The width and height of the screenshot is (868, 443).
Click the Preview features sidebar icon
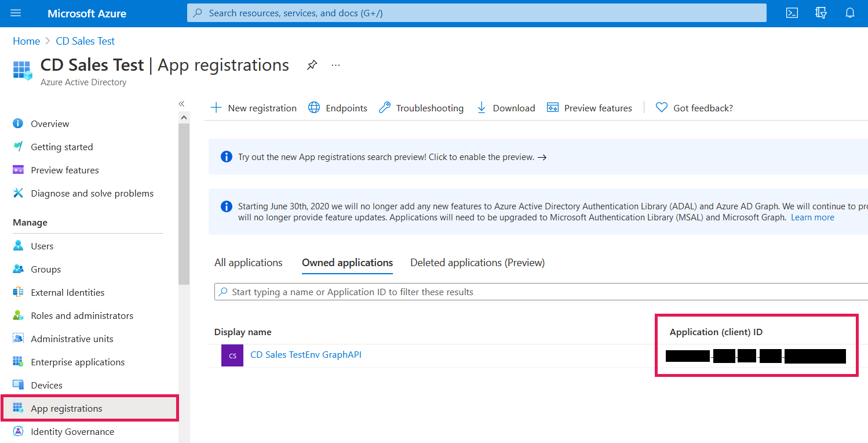click(x=18, y=170)
